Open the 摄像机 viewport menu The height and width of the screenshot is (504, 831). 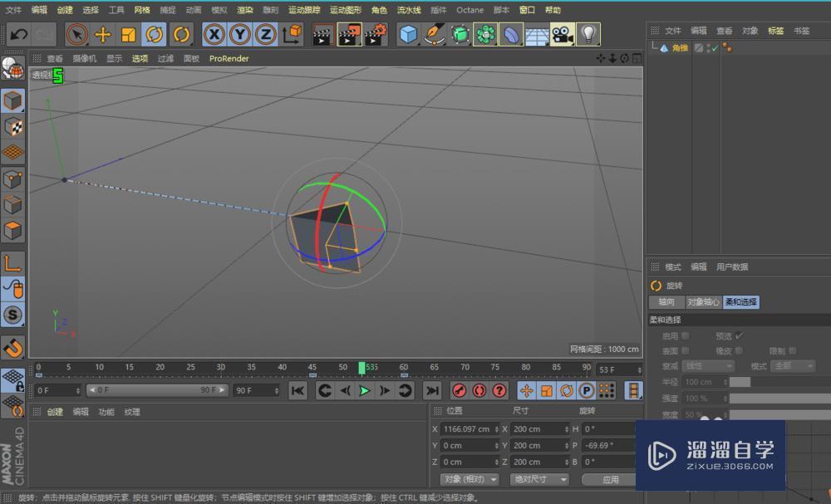tap(84, 58)
